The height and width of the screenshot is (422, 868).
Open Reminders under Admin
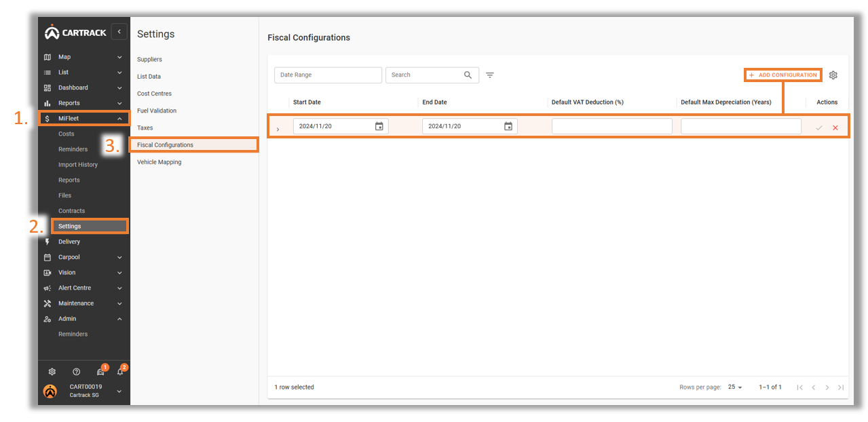pos(73,334)
